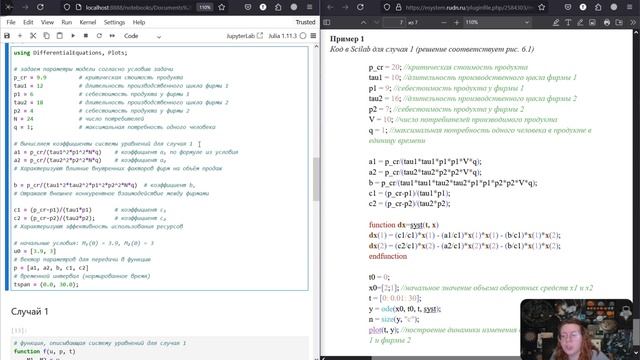Screen dimensions: 640x360
Task: Open the right browser application menu
Action: (629, 7)
